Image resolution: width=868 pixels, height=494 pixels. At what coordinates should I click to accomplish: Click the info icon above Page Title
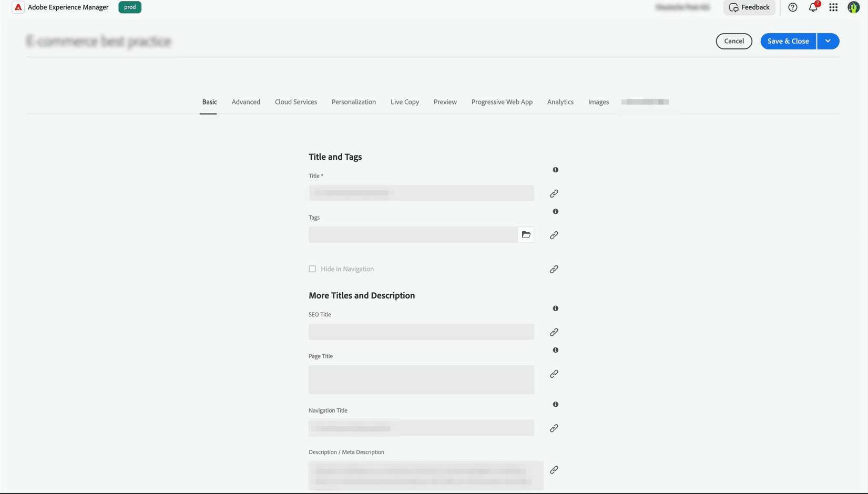pos(555,350)
